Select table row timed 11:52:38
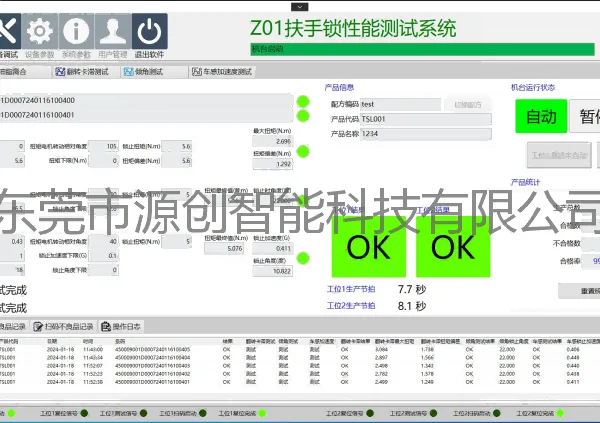Image resolution: width=600 pixels, height=423 pixels. (x=300, y=382)
